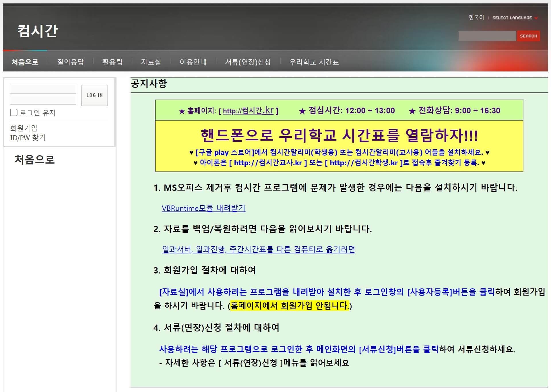
Task: Open the 우리학교 시간표 menu tab
Action: tap(314, 62)
